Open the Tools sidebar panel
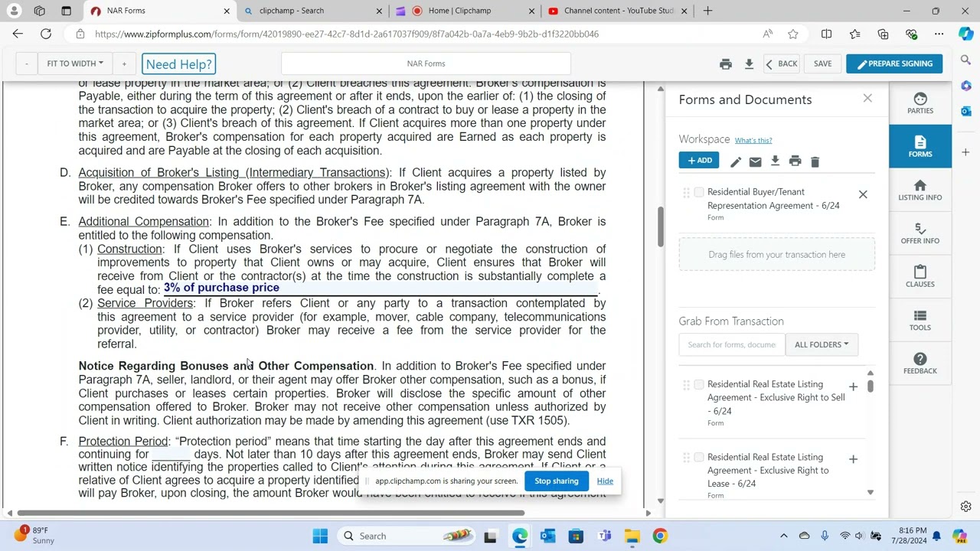 (920, 320)
